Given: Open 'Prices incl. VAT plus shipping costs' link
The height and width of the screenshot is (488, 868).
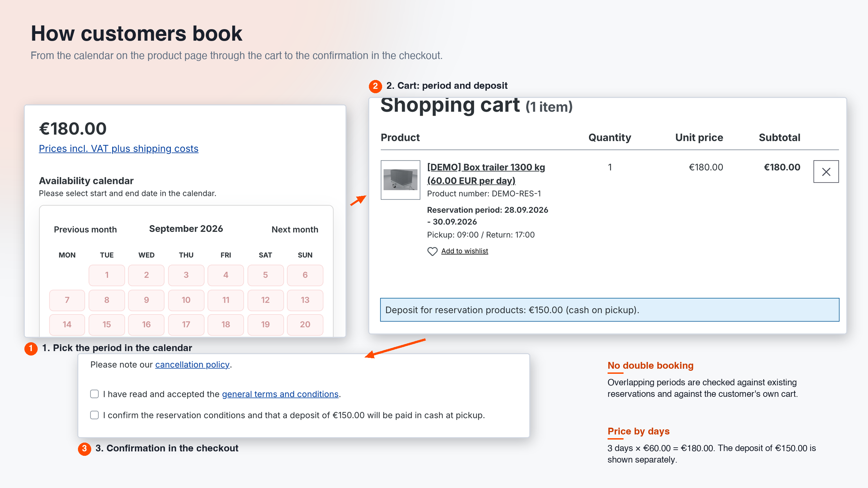Looking at the screenshot, I should tap(119, 148).
